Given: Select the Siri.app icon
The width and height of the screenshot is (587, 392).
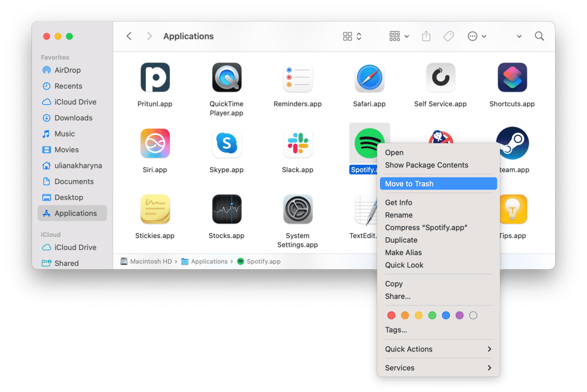Looking at the screenshot, I should 155,143.
